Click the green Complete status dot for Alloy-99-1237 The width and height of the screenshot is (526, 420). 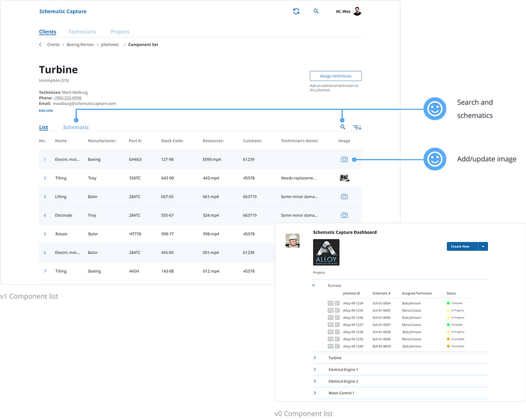tap(448, 325)
